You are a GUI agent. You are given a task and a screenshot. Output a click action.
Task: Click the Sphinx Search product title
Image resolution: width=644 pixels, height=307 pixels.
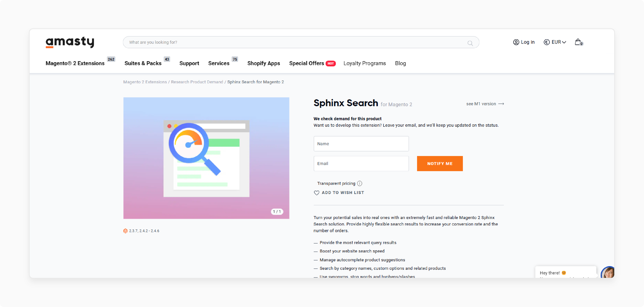pyautogui.click(x=346, y=103)
